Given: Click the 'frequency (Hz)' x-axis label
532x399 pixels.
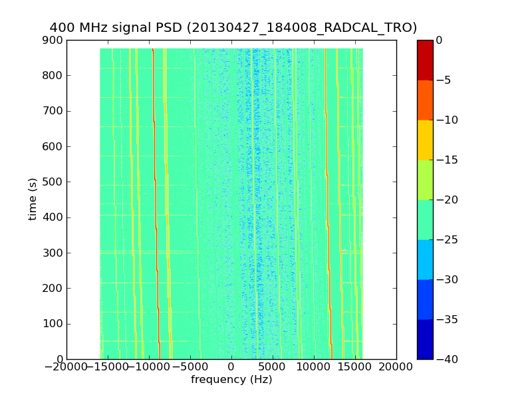Looking at the screenshot, I should click(231, 379).
